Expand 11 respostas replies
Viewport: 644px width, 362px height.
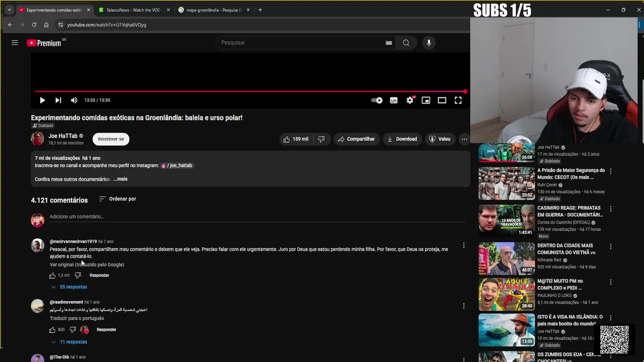(x=69, y=342)
